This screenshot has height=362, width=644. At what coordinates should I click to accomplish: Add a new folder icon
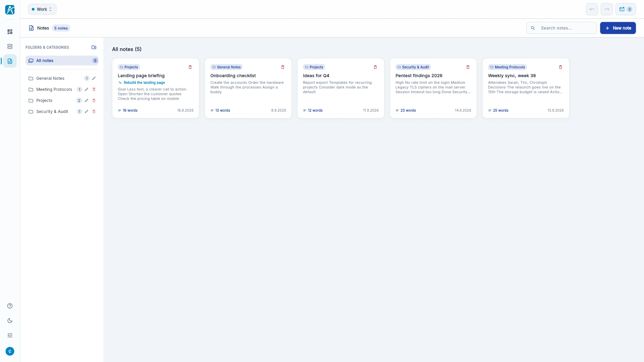(x=94, y=47)
